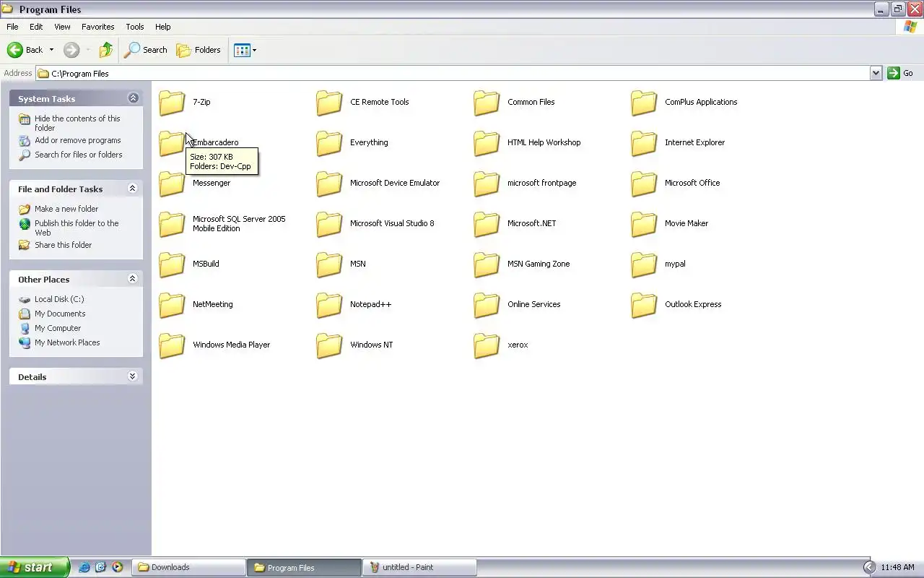Click the Back arrow icon
The width and height of the screenshot is (924, 578).
(14, 50)
